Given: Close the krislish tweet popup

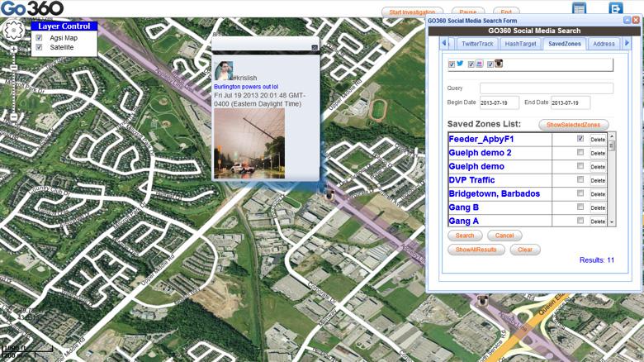Looking at the screenshot, I should 315,49.
